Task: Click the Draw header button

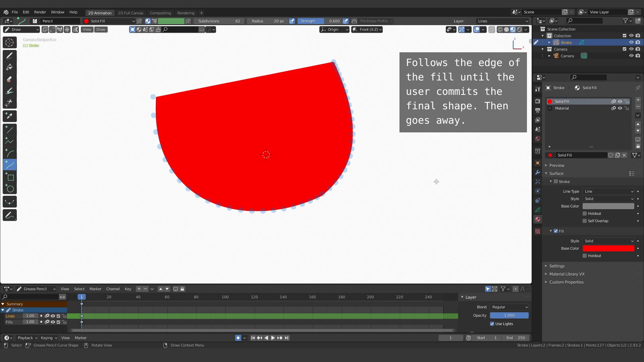Action: pyautogui.click(x=101, y=29)
